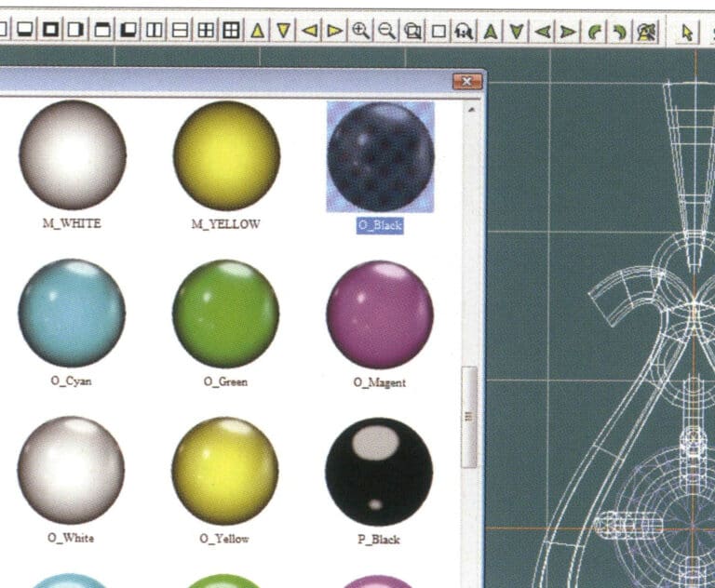This screenshot has height=588, width=715.
Task: Rotate view right with green right arrow
Action: point(568,32)
